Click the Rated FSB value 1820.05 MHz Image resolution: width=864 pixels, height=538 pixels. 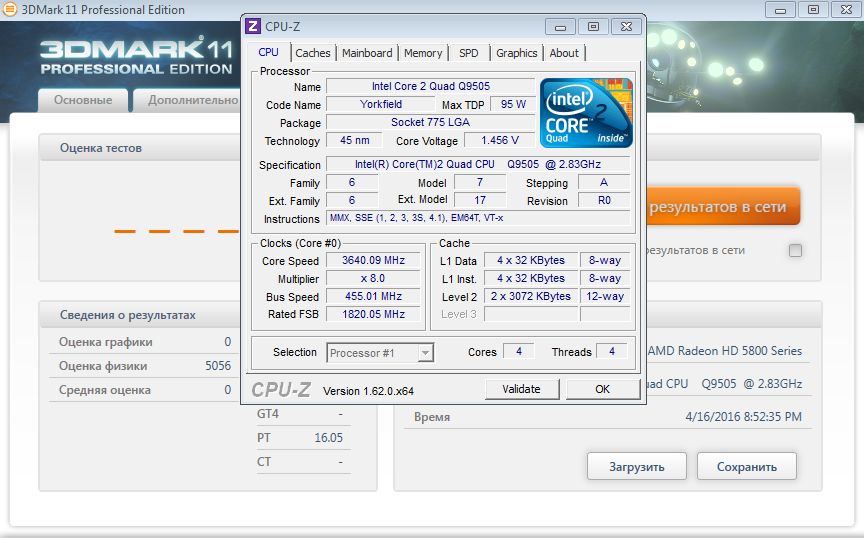[373, 314]
